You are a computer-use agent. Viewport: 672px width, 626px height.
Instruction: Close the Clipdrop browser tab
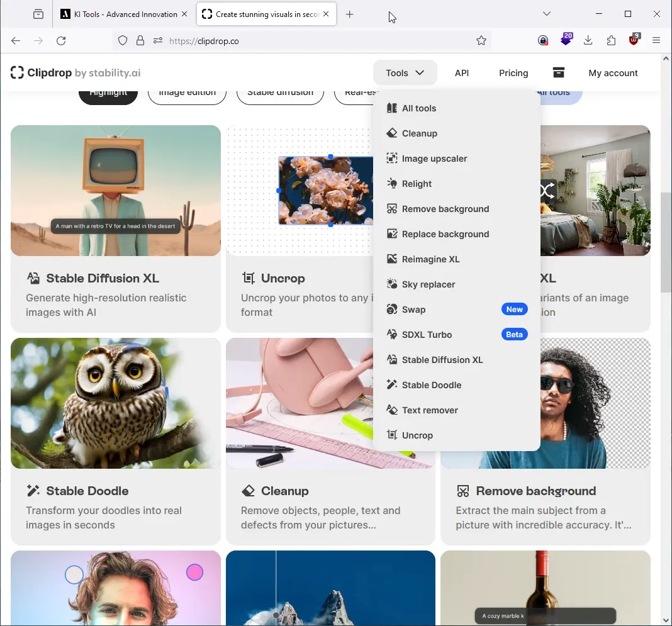coord(326,14)
